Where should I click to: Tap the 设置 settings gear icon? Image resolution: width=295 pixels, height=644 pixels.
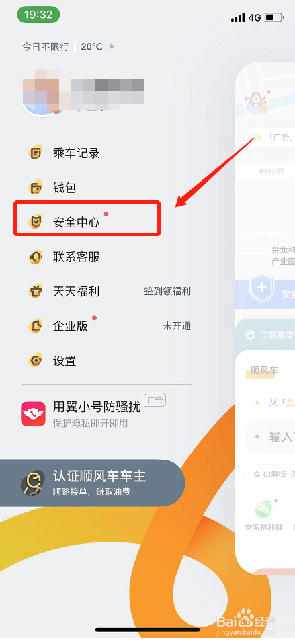tap(36, 360)
